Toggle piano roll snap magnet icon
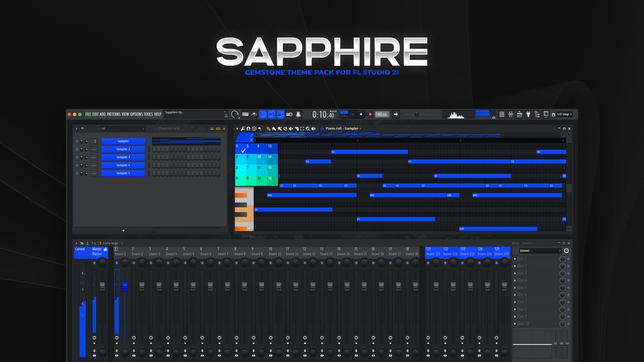 pos(248,129)
